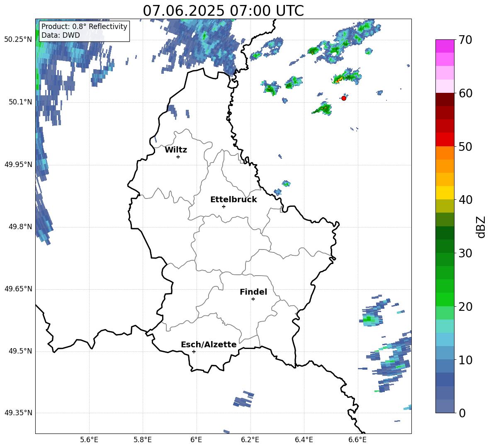
Task: Click the 49.8°N latitude label
Action: click(20, 227)
